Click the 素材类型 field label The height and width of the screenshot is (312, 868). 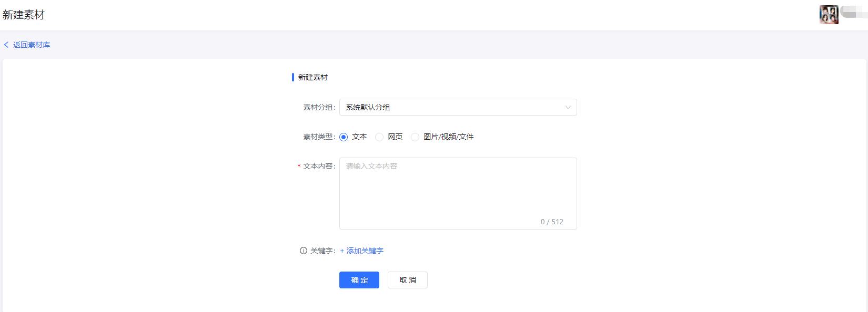click(x=319, y=137)
